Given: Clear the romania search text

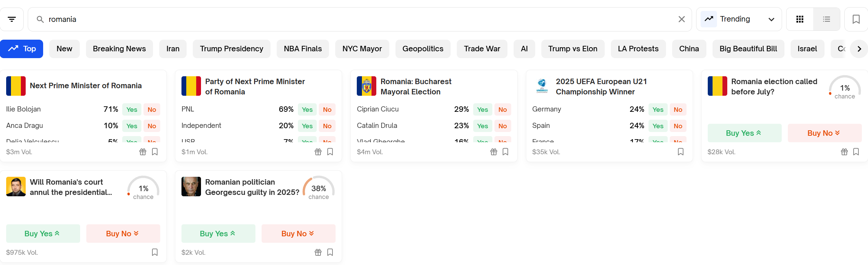Looking at the screenshot, I should point(681,19).
